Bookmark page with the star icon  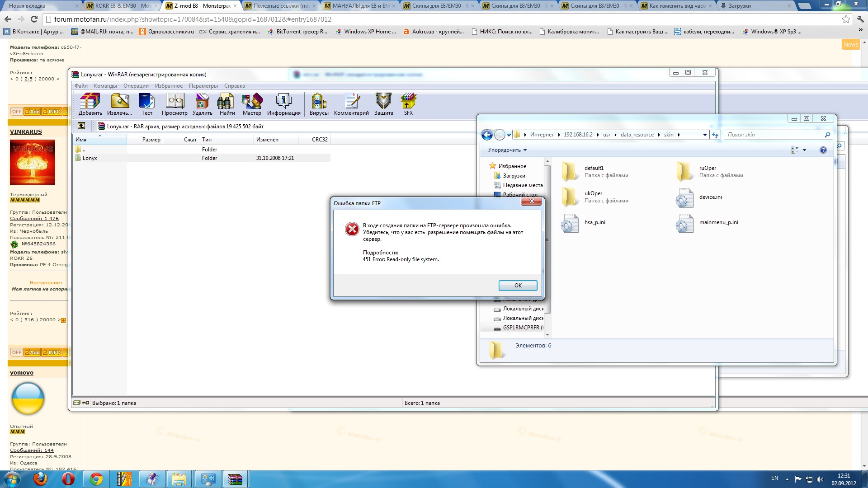coord(846,19)
